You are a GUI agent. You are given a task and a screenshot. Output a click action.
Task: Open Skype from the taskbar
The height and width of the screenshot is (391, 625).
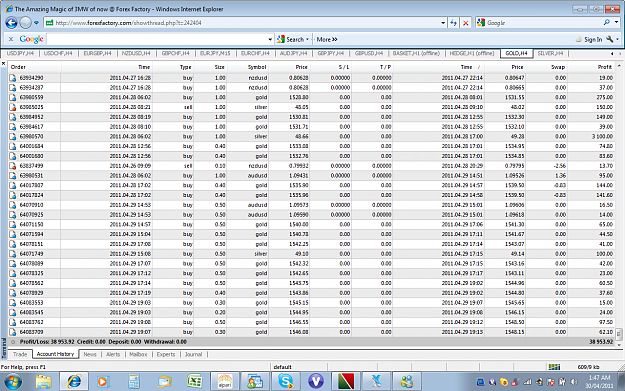coord(285,381)
